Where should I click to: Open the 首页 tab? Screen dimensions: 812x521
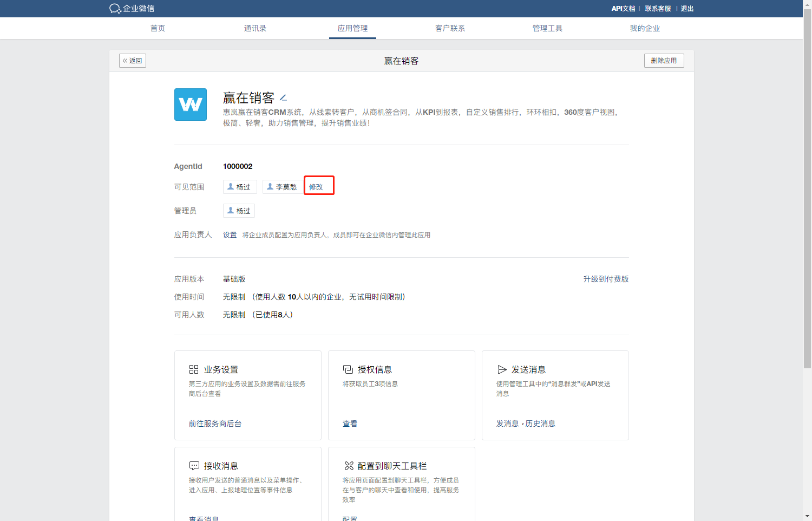coord(158,28)
